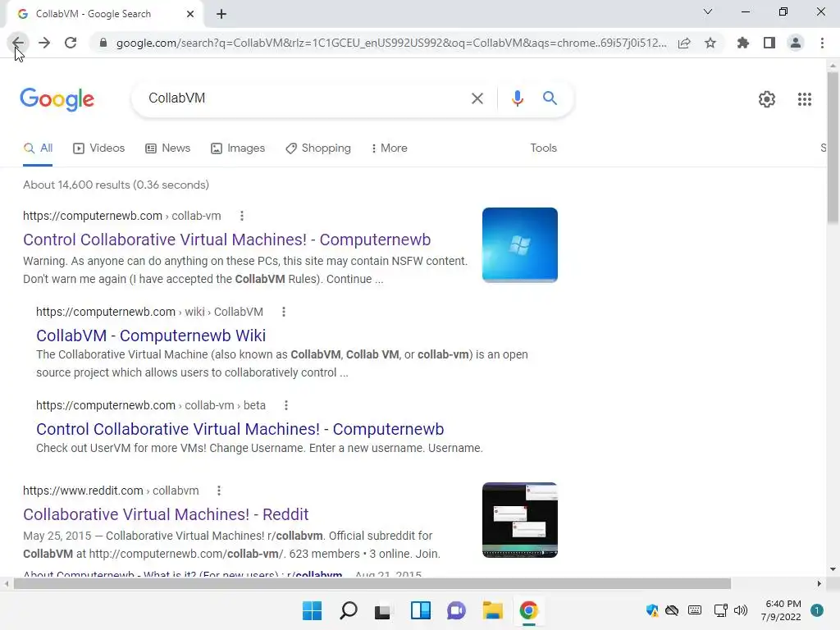Open Windows Security tray icon

tap(652, 610)
